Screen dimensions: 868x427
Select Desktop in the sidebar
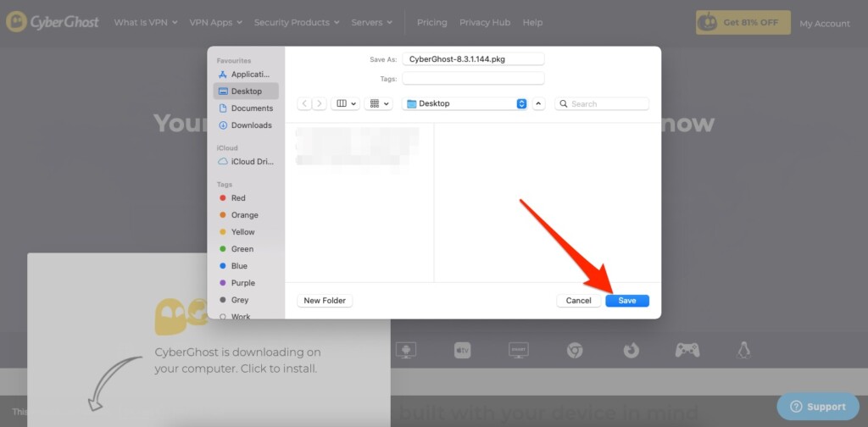tap(246, 91)
